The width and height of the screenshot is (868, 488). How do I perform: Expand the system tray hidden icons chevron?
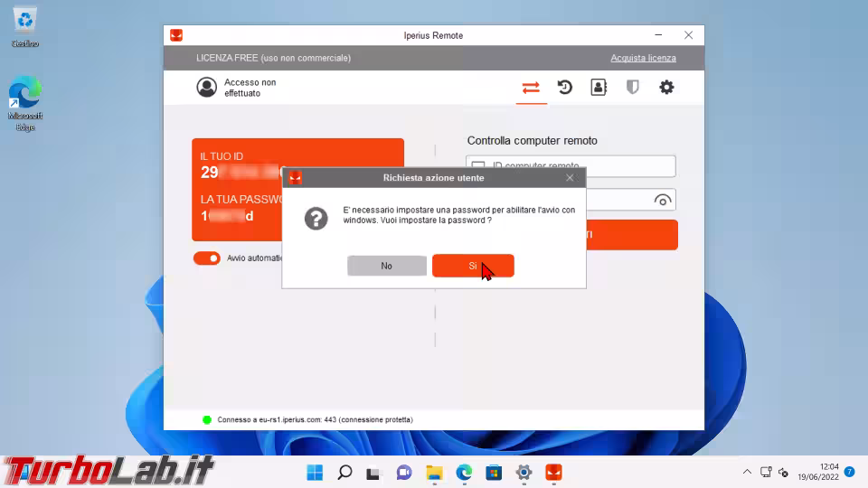click(x=747, y=473)
